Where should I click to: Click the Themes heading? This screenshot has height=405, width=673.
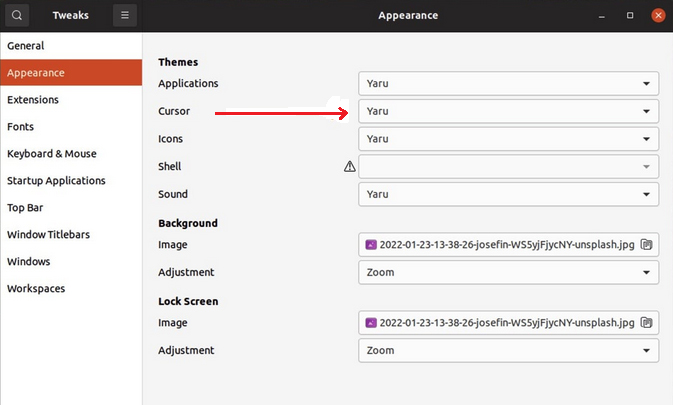click(178, 62)
